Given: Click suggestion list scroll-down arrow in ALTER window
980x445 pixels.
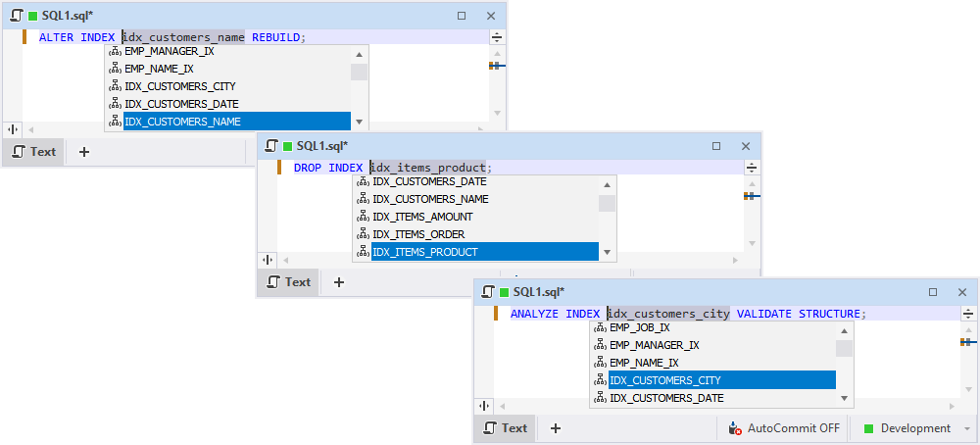Looking at the screenshot, I should coord(359,122).
